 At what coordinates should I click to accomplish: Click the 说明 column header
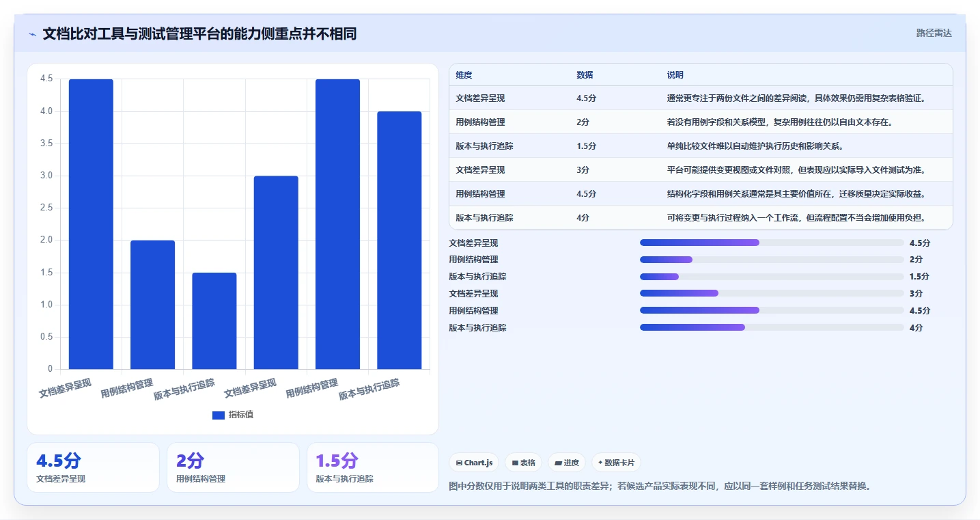(675, 75)
